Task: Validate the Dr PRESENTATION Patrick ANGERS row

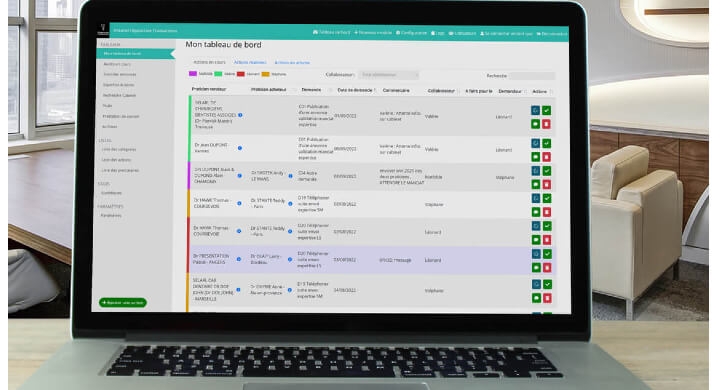Action: (547, 254)
